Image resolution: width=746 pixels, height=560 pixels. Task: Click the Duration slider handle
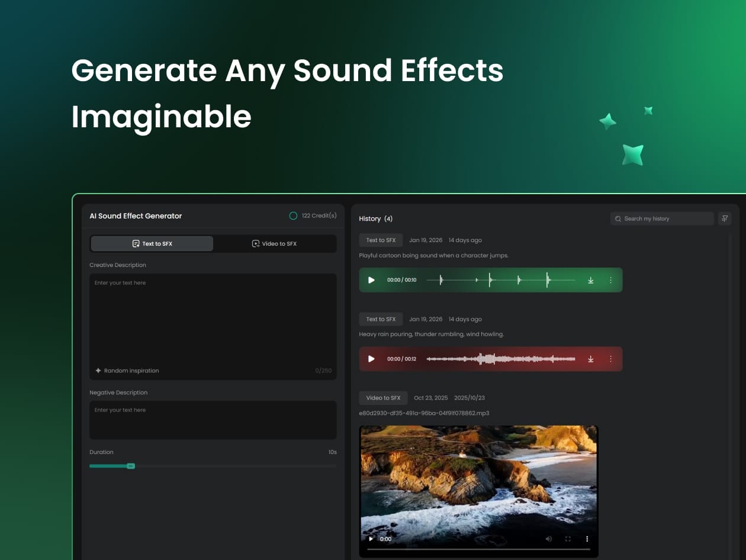(131, 466)
